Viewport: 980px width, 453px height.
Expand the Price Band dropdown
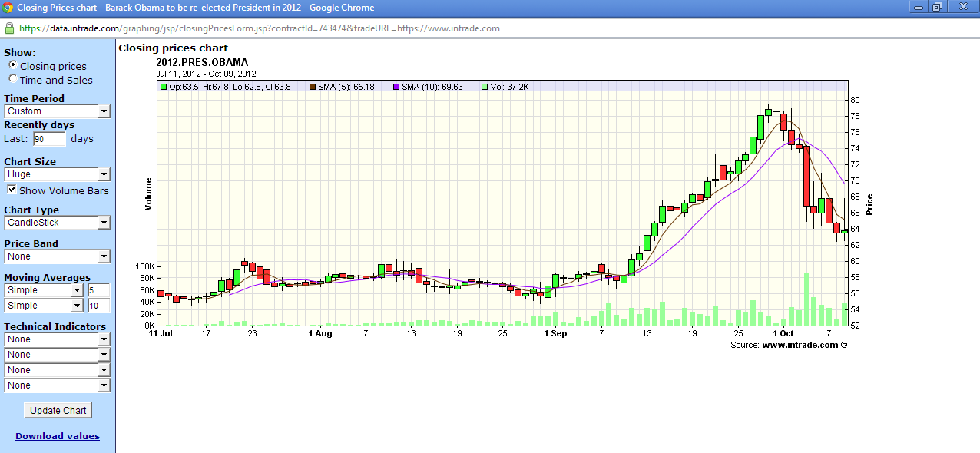58,256
